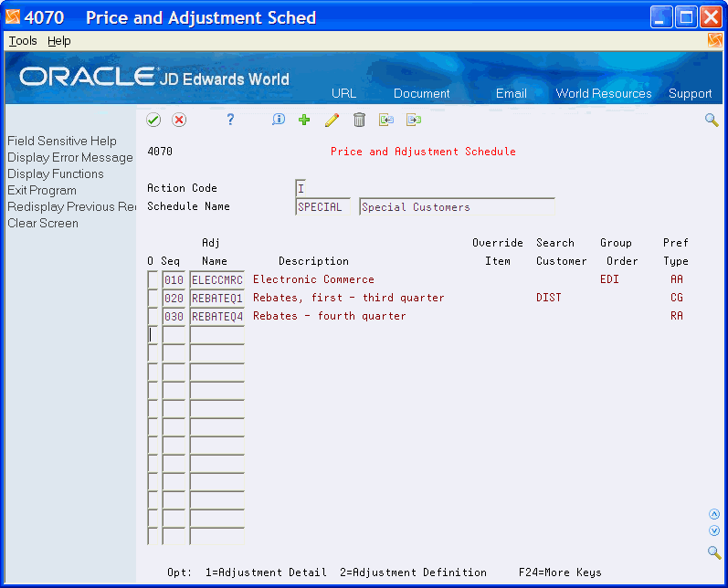Screen dimensions: 728x588
Task: Minimize the Price and Adjustment Sched window
Action: 661,17
